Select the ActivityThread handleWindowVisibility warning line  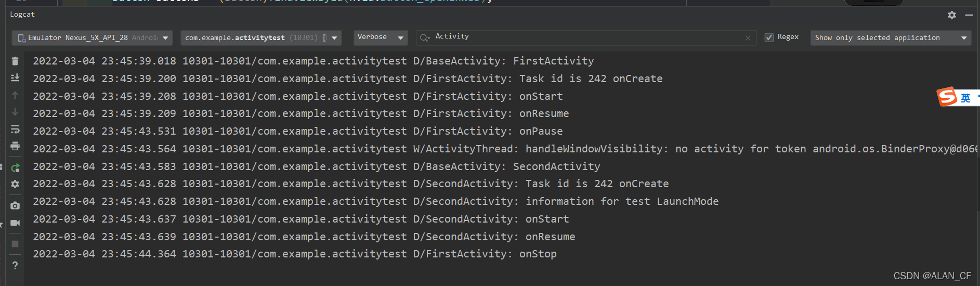504,149
